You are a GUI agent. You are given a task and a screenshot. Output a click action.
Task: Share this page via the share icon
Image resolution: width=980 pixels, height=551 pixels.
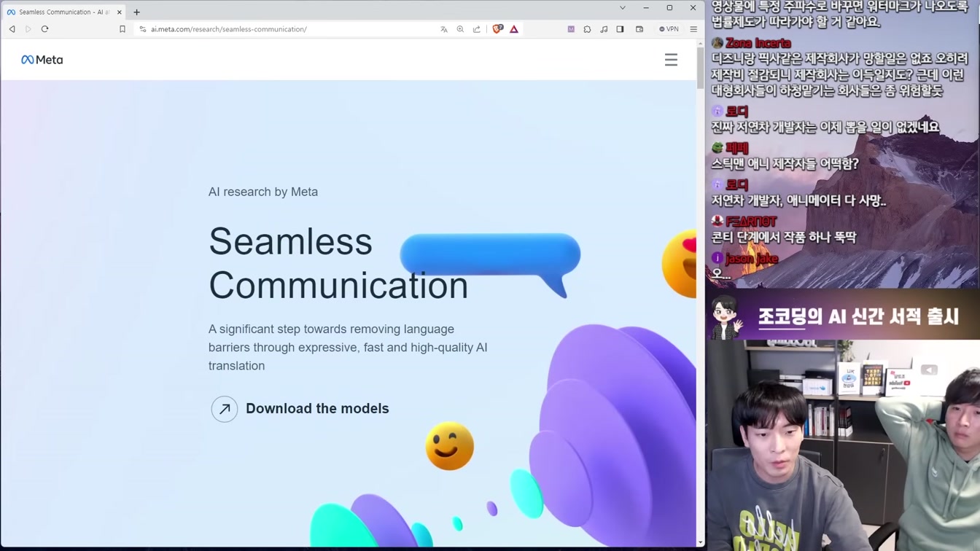477,29
